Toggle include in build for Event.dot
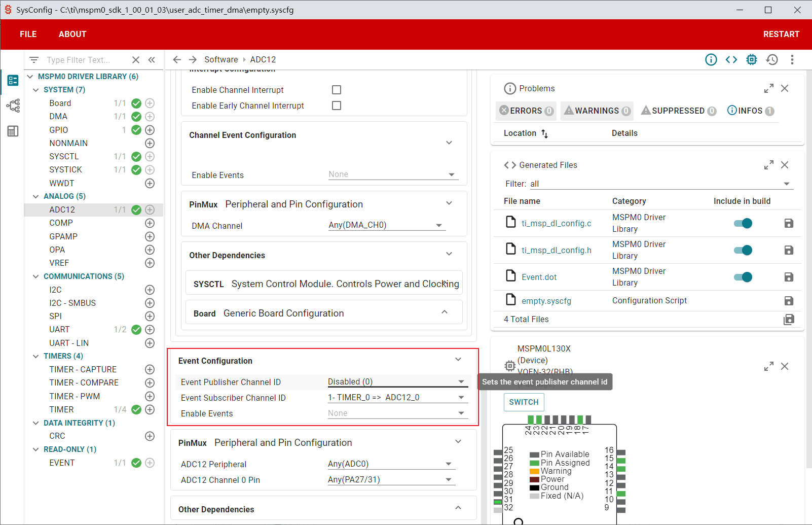The height and width of the screenshot is (525, 812). coord(743,277)
